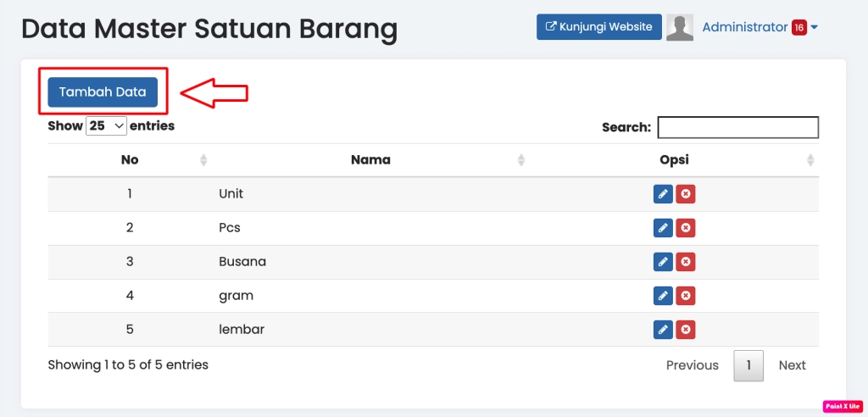
Task: Open Kunjungi Website link button
Action: (x=598, y=27)
